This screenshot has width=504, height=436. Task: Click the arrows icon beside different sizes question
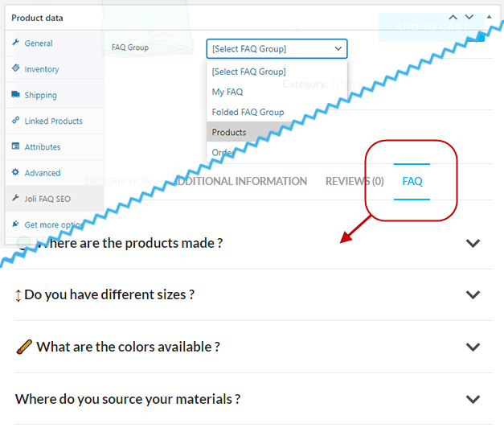coord(18,295)
